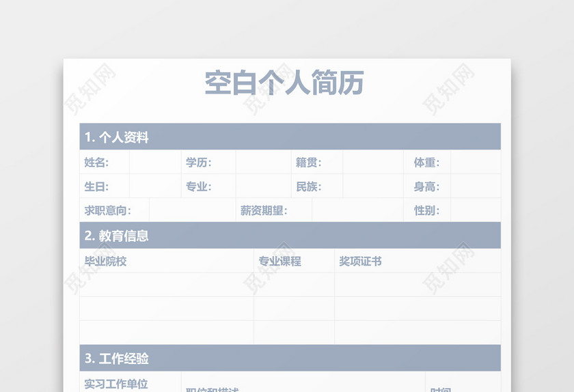Click the empty field next to 薪资期望:

357,210
